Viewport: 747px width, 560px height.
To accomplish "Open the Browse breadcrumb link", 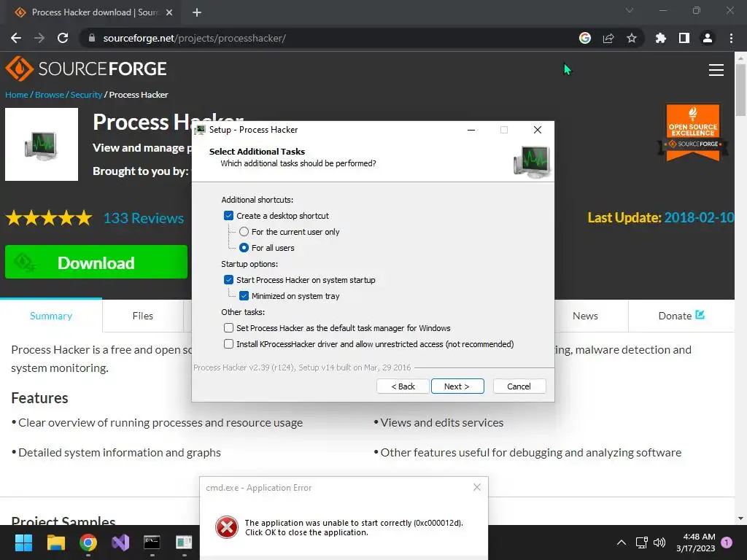I will click(50, 95).
